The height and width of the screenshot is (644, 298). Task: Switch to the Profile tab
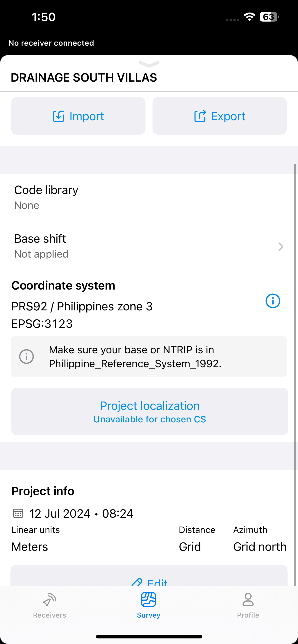coord(248,606)
